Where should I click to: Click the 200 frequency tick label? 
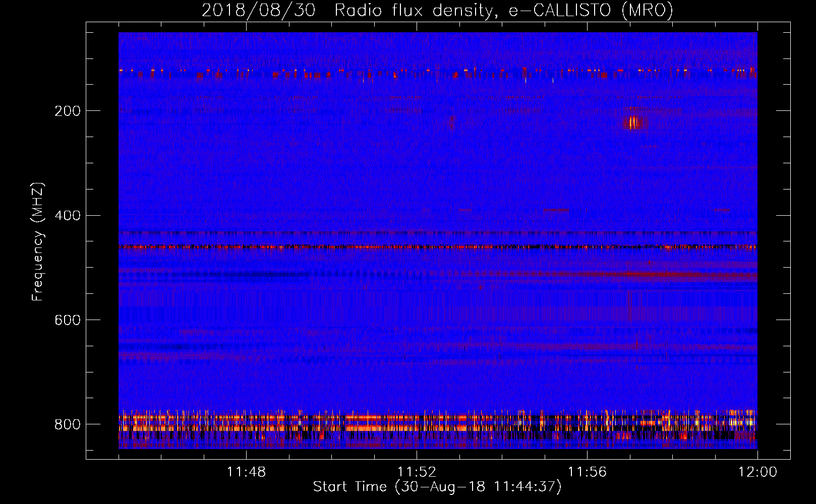click(x=67, y=111)
